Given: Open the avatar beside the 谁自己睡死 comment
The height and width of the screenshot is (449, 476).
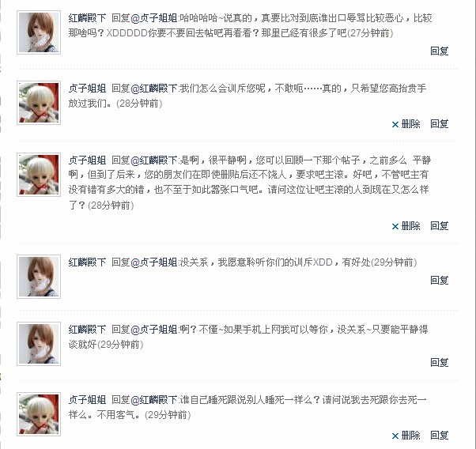Looking at the screenshot, I should coord(39,414).
